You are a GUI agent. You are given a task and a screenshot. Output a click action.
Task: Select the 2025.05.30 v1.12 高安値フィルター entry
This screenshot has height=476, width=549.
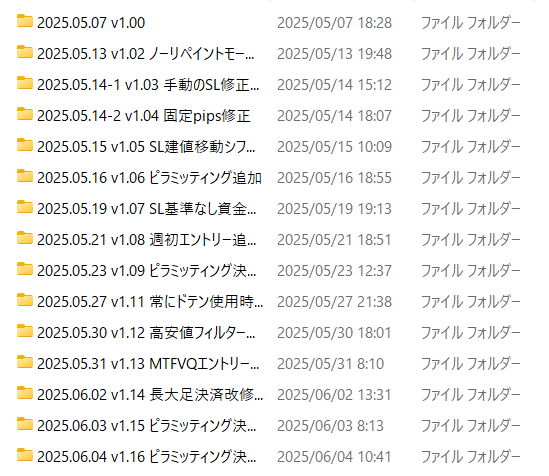pos(146,332)
